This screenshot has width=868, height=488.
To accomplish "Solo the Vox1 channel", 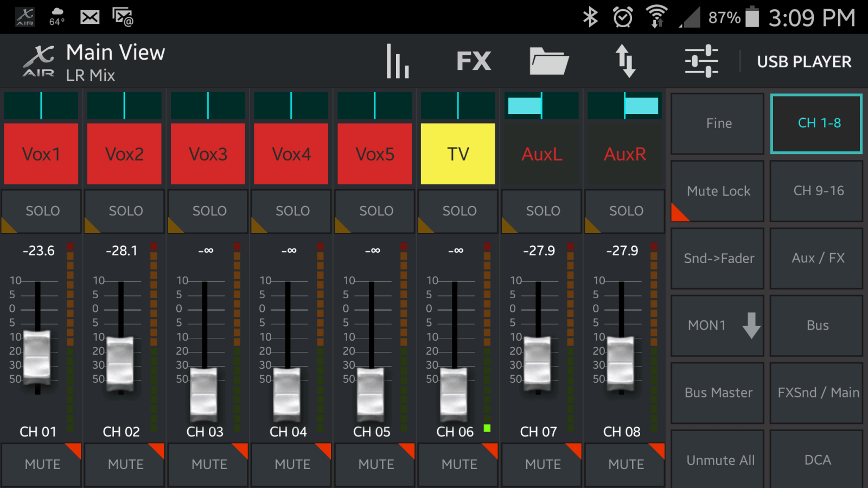I will coord(41,211).
